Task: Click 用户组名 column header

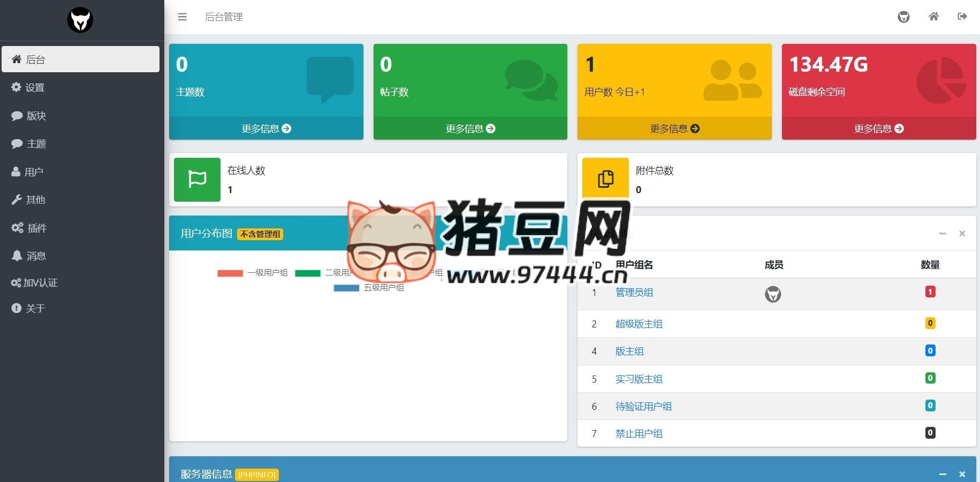Action: click(634, 265)
